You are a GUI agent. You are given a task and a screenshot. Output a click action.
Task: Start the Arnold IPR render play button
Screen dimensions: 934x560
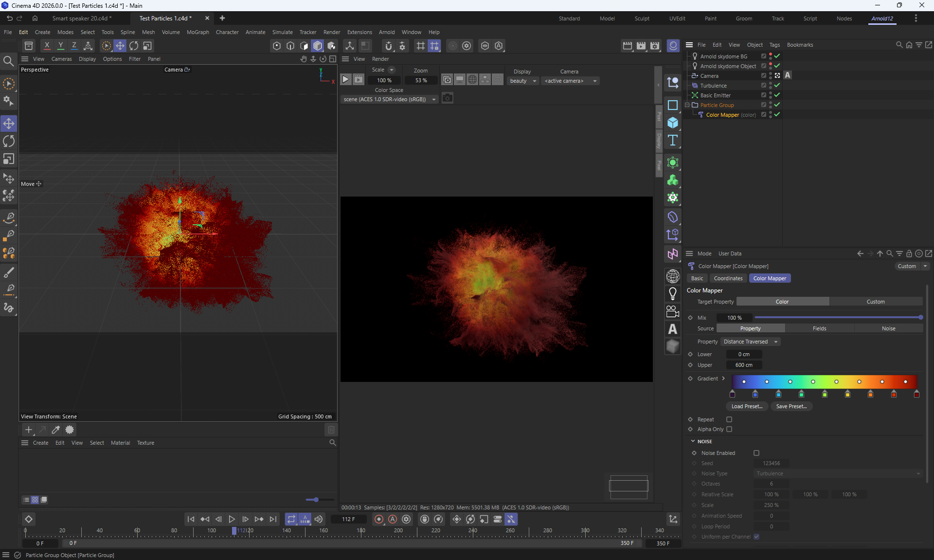(x=345, y=79)
